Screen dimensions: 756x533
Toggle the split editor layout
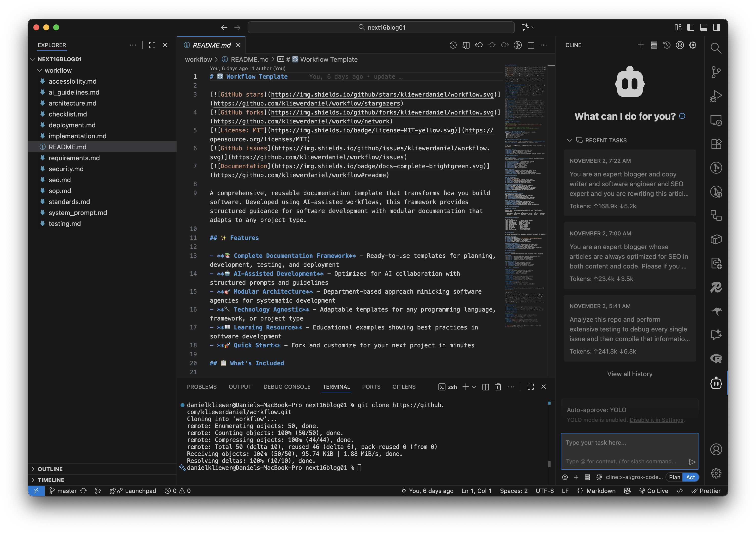point(531,45)
